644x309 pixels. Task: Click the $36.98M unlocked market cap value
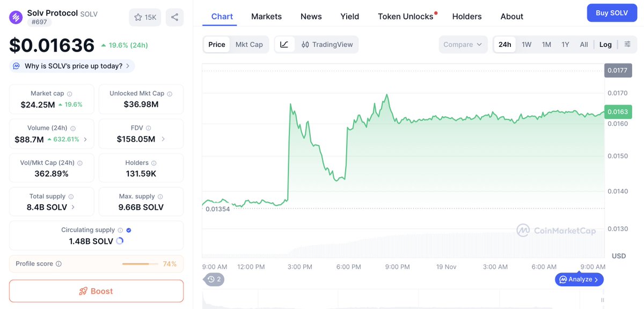pos(141,104)
